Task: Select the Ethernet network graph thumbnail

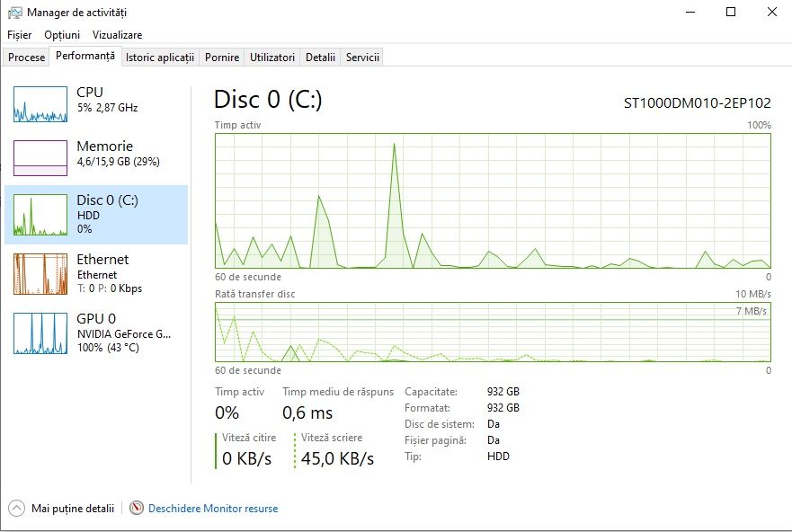Action: pyautogui.click(x=40, y=274)
